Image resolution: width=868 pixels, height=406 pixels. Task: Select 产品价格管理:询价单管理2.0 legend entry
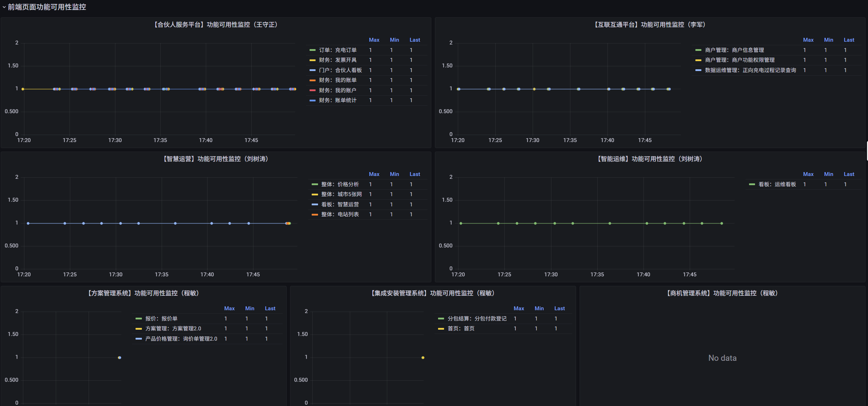tap(181, 339)
